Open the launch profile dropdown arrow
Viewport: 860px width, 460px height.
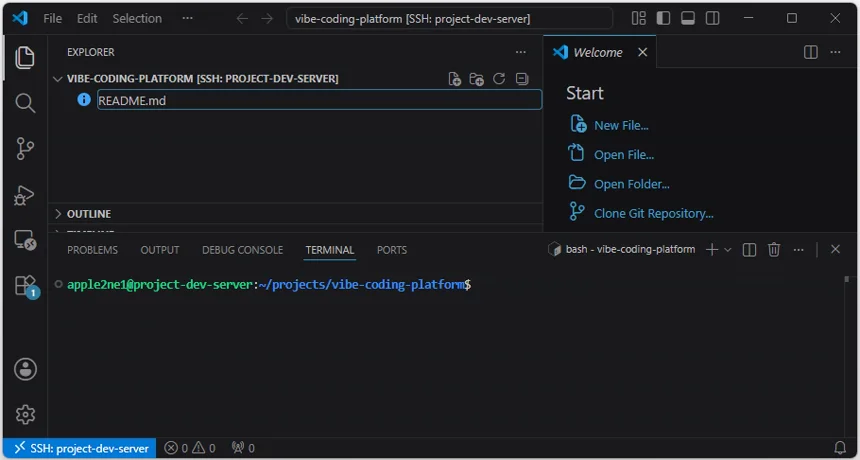pyautogui.click(x=728, y=250)
